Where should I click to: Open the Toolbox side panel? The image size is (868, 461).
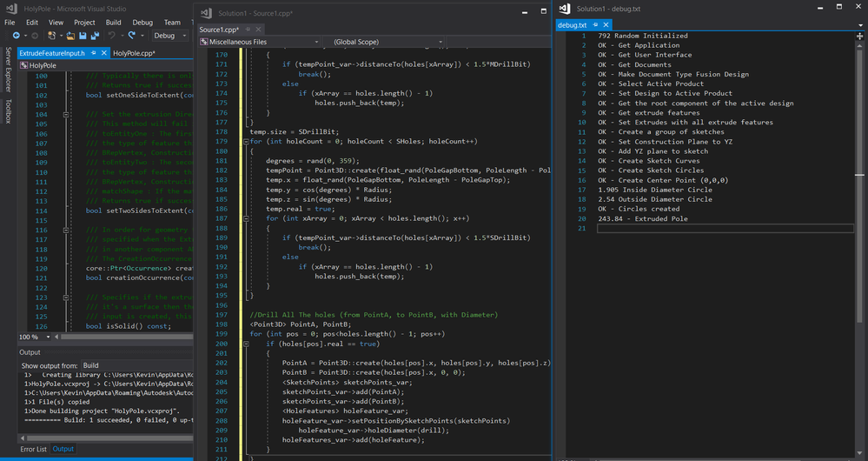click(8, 111)
